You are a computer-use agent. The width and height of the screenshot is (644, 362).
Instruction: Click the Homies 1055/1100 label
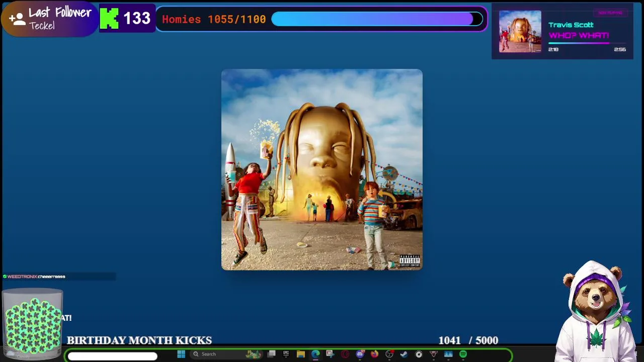pyautogui.click(x=214, y=19)
